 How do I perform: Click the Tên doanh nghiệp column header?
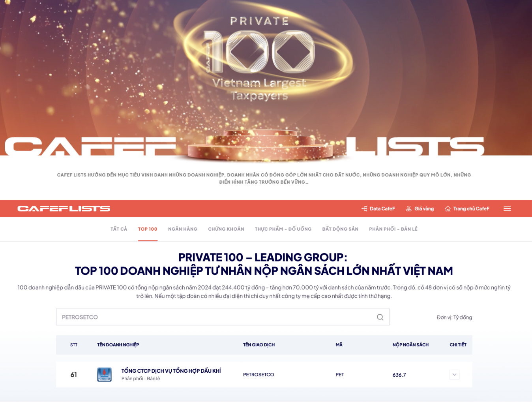(x=118, y=345)
